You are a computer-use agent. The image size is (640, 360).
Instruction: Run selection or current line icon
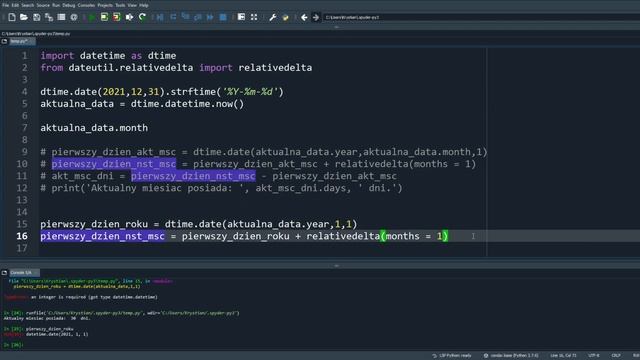[129, 17]
